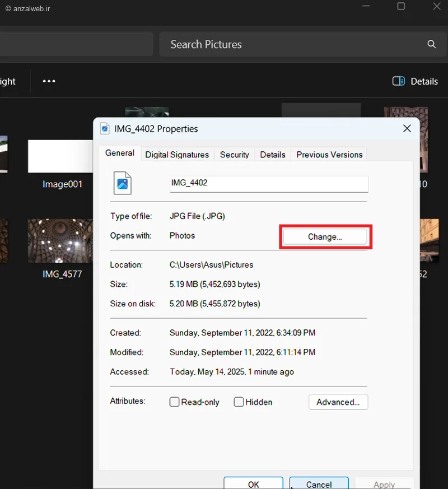Select the IMG_4577 thumbnail
This screenshot has height=489, width=448.
click(x=60, y=241)
